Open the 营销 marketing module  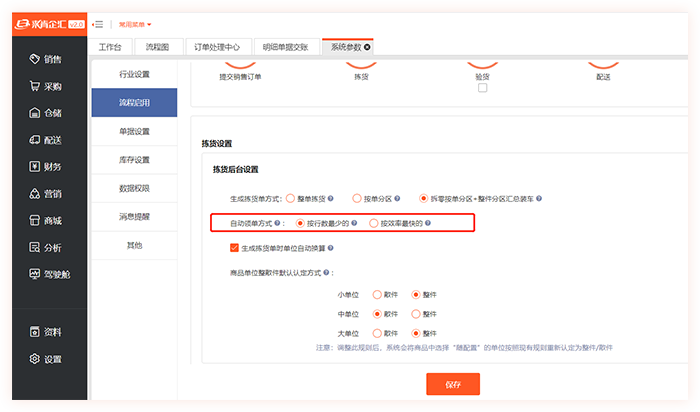46,194
